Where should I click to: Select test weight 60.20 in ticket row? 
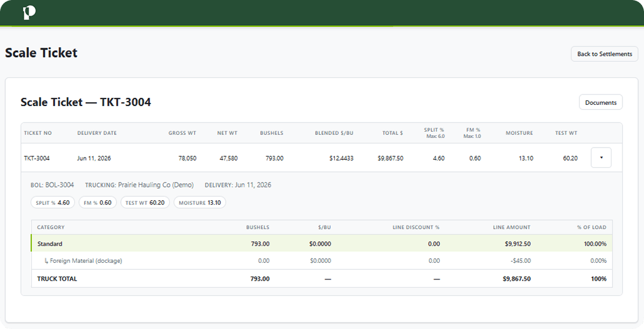(x=570, y=158)
